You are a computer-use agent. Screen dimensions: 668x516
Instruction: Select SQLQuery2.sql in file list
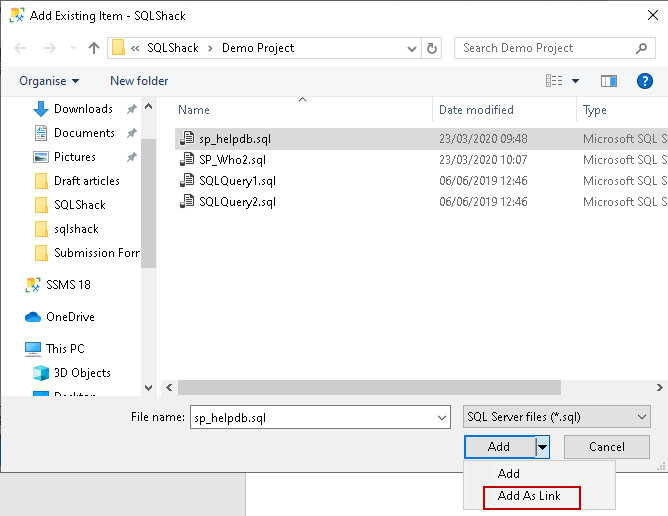[237, 202]
